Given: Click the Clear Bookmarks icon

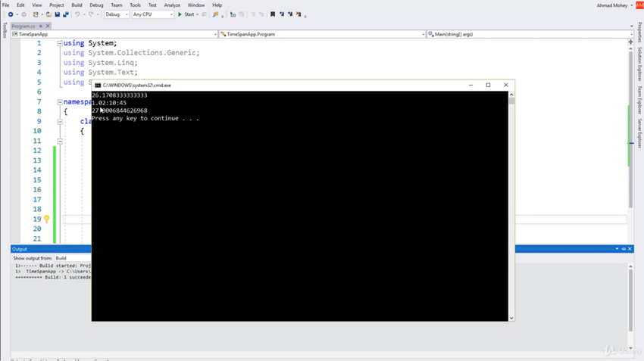Looking at the screenshot, I should 299,14.
